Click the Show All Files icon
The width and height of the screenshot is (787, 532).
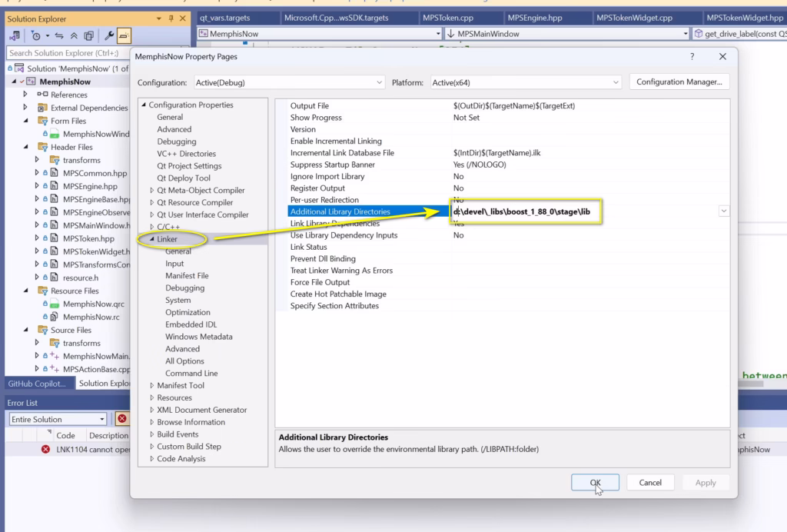click(90, 35)
